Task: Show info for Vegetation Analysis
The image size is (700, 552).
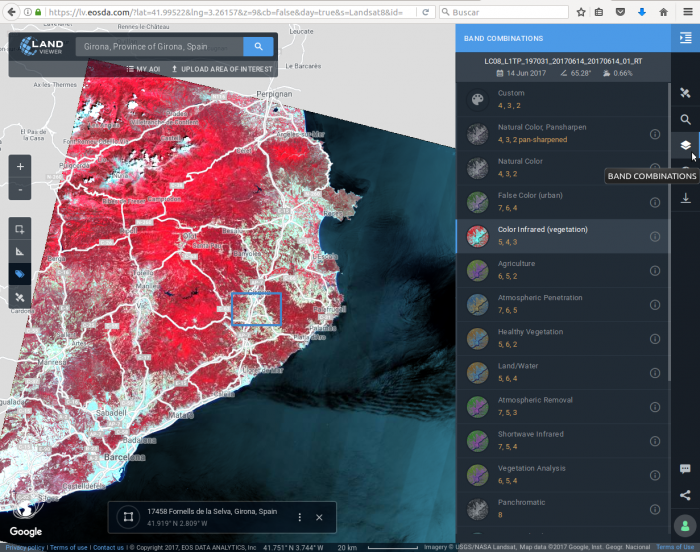Action: click(655, 475)
